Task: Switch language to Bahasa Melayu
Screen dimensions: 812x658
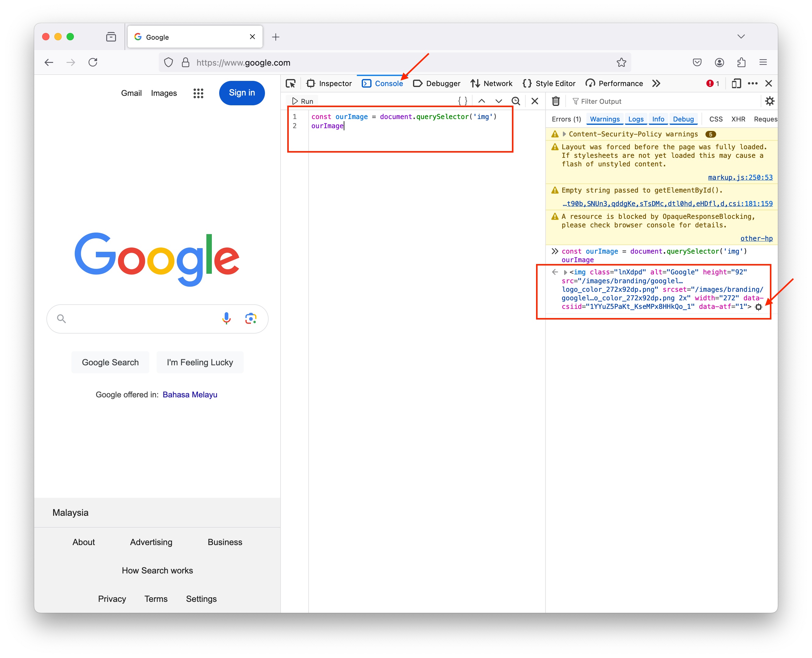Action: pyautogui.click(x=190, y=395)
